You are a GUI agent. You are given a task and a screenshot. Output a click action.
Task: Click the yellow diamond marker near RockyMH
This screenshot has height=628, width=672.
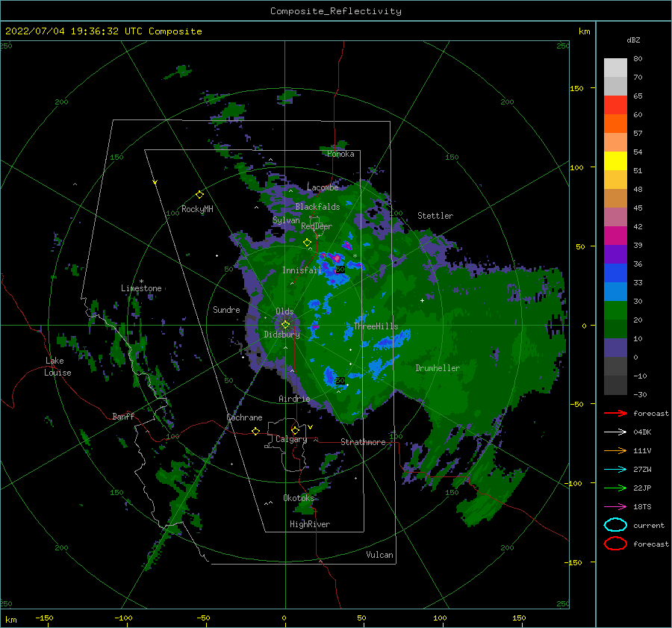199,195
